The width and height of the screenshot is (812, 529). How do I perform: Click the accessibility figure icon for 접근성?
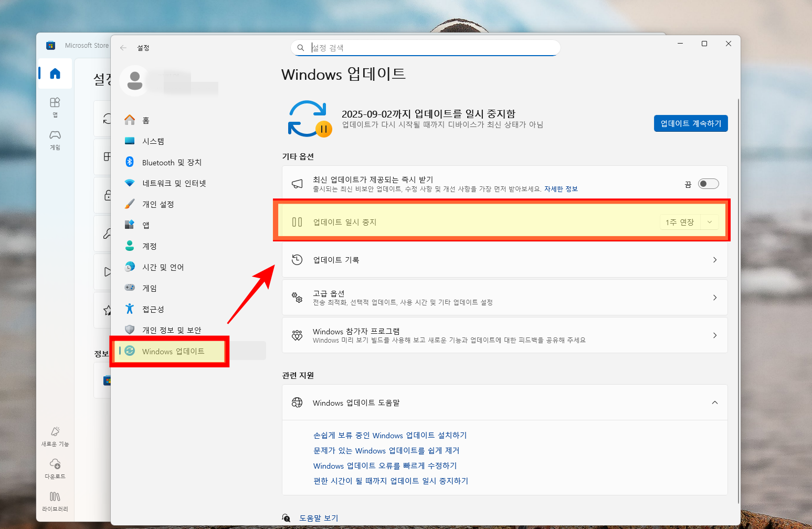[130, 309]
